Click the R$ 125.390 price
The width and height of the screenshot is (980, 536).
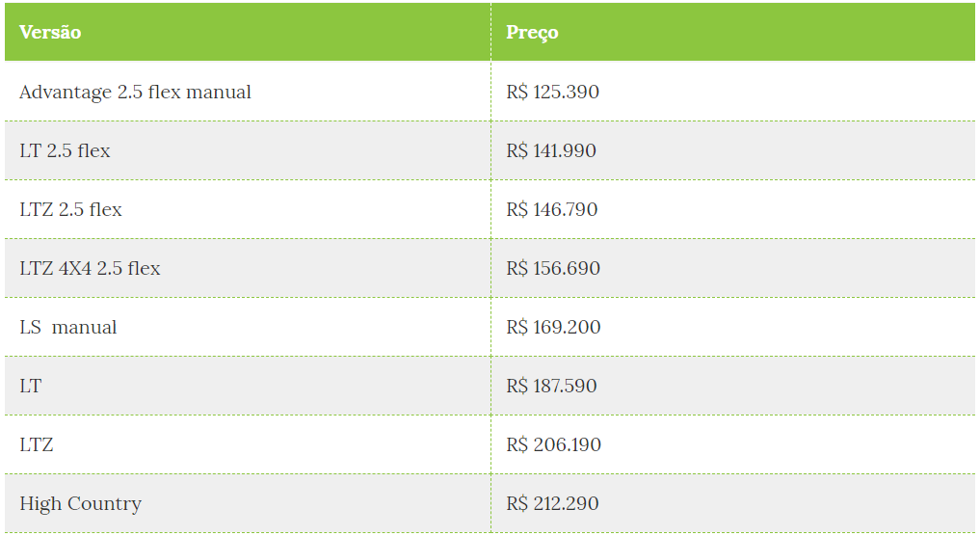[x=552, y=92]
